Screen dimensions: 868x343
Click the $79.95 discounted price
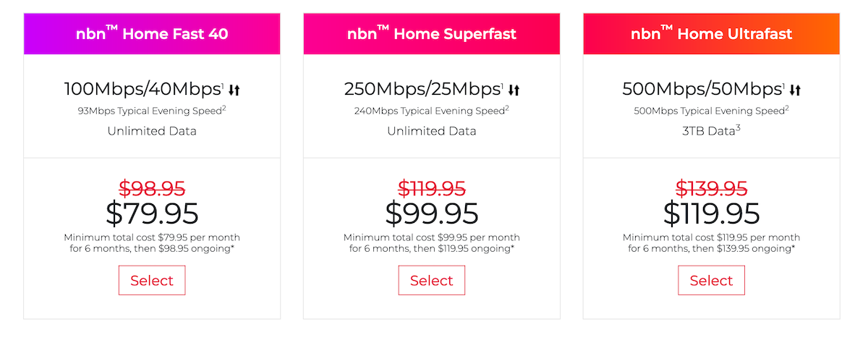[x=152, y=213]
